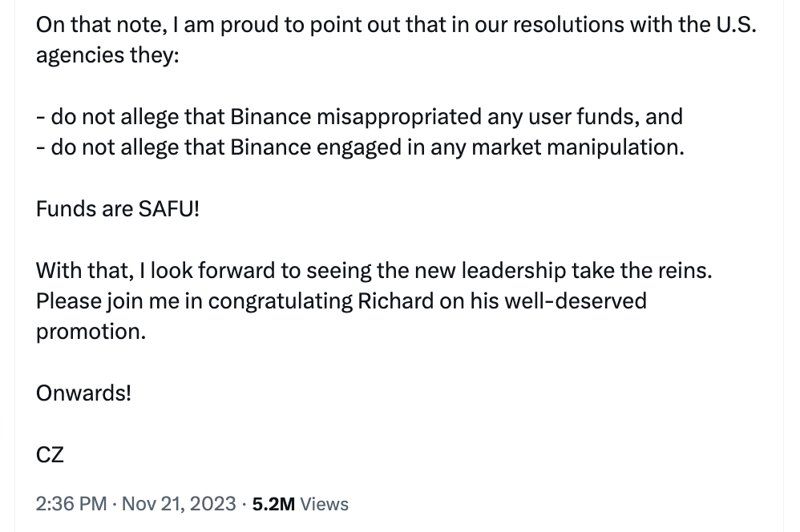Click the CZ signature text

click(50, 454)
